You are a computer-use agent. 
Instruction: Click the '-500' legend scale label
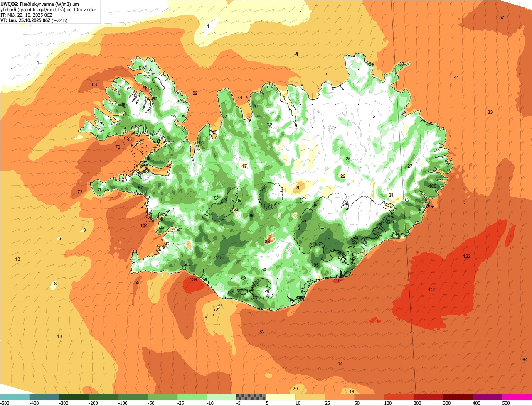pos(5,403)
